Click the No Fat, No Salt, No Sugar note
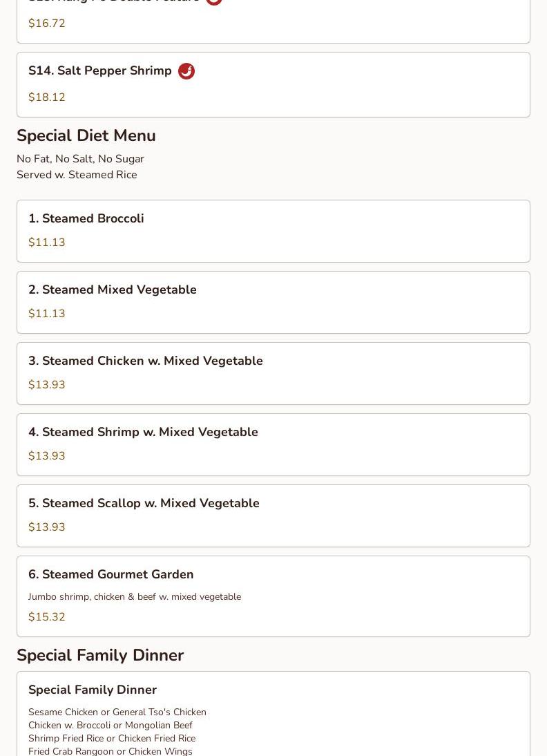This screenshot has width=547, height=756. pos(81,159)
